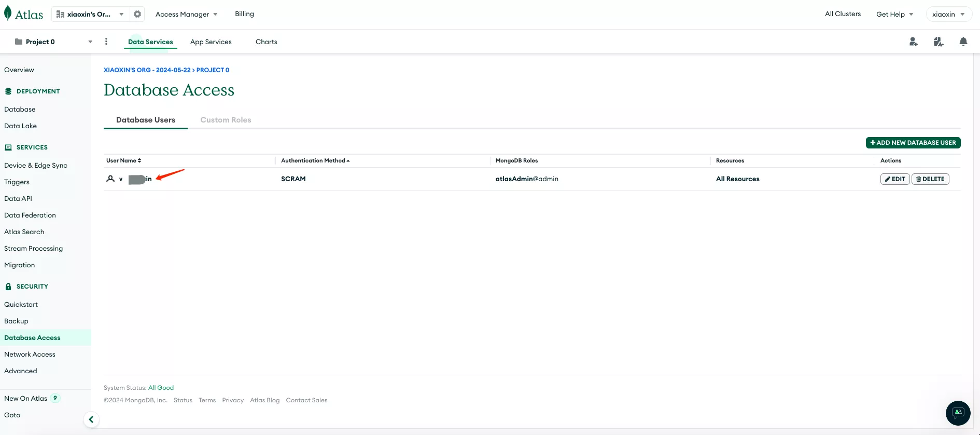
Task: Open Stream Processing in the sidebar
Action: 34,249
